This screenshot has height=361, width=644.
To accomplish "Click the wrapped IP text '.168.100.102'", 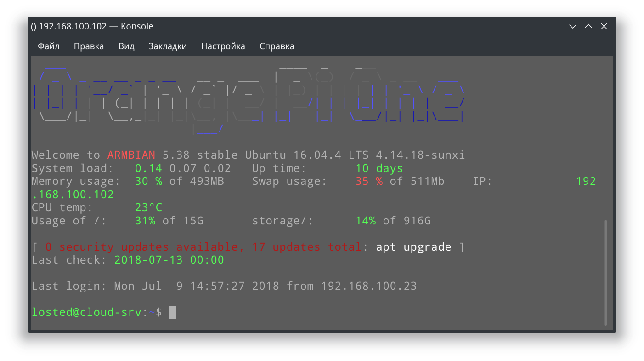I will pos(73,195).
